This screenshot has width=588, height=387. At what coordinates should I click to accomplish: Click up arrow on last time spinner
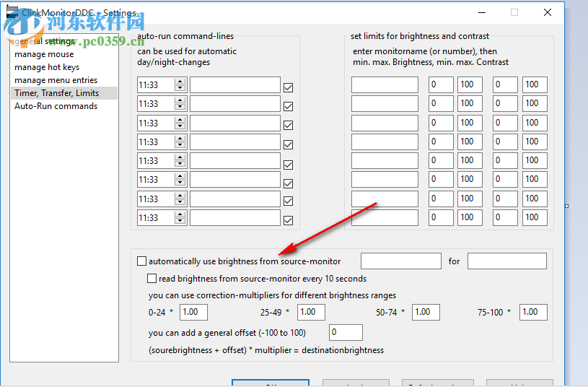click(180, 214)
